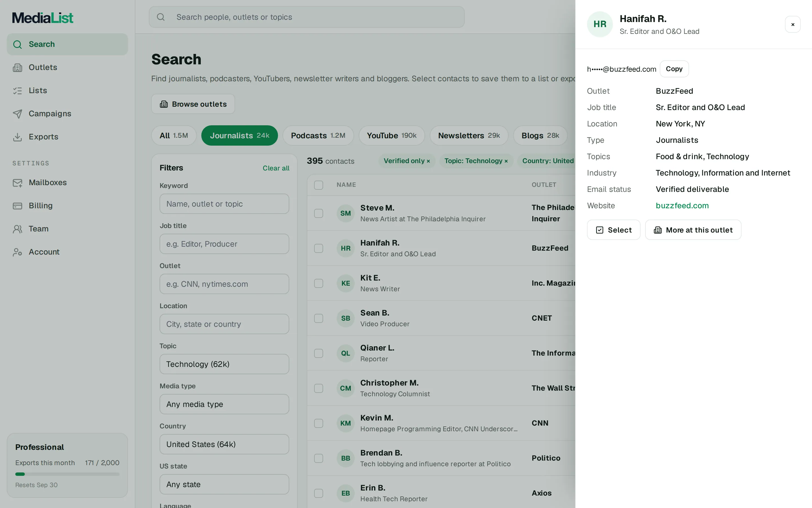Click More at this outlet button
The height and width of the screenshot is (508, 812).
693,230
